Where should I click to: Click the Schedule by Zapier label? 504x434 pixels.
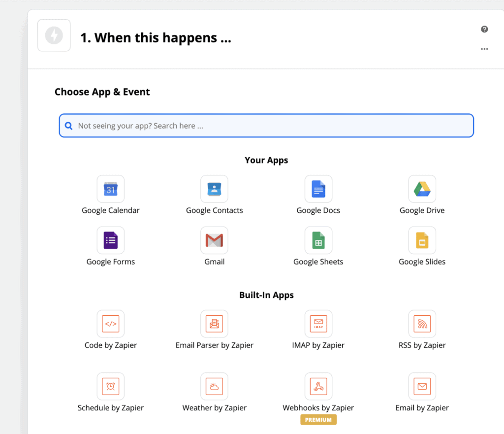coord(111,408)
